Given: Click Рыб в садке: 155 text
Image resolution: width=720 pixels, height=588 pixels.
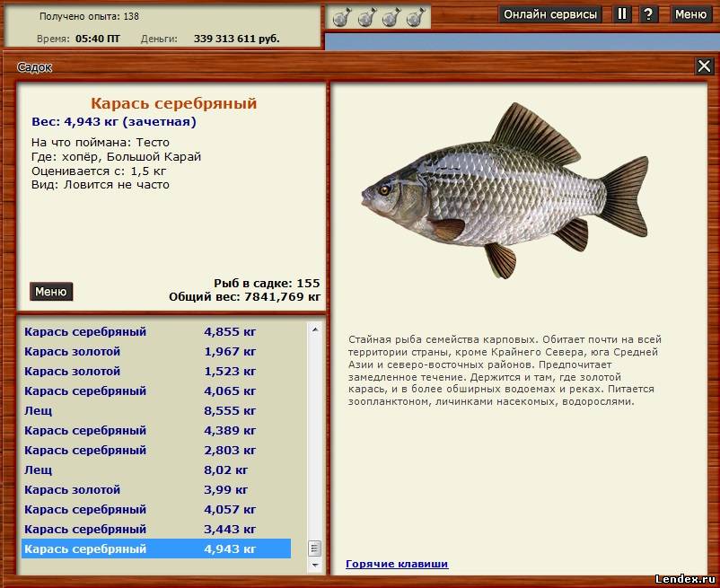Looking at the screenshot, I should pyautogui.click(x=267, y=283).
